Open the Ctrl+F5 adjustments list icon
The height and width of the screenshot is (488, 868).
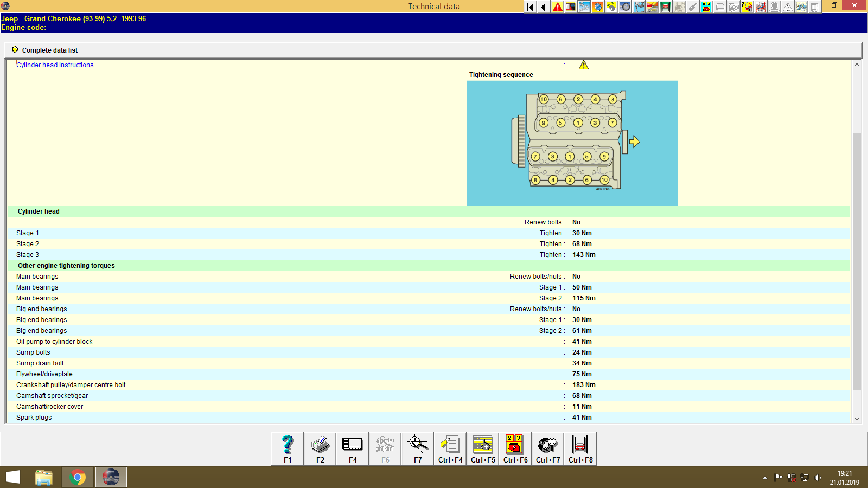point(482,448)
